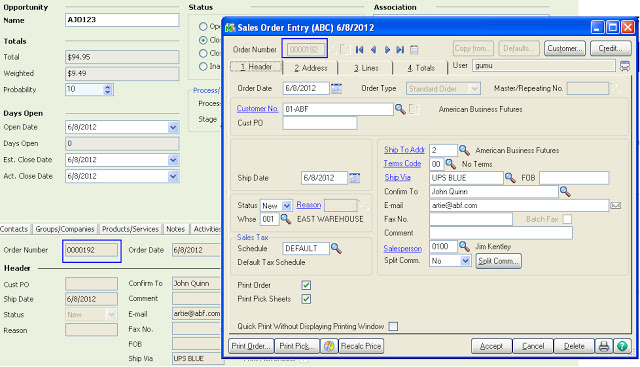The image size is (640, 367).
Task: Open tax Schedule lookup magnifier
Action: click(336, 248)
